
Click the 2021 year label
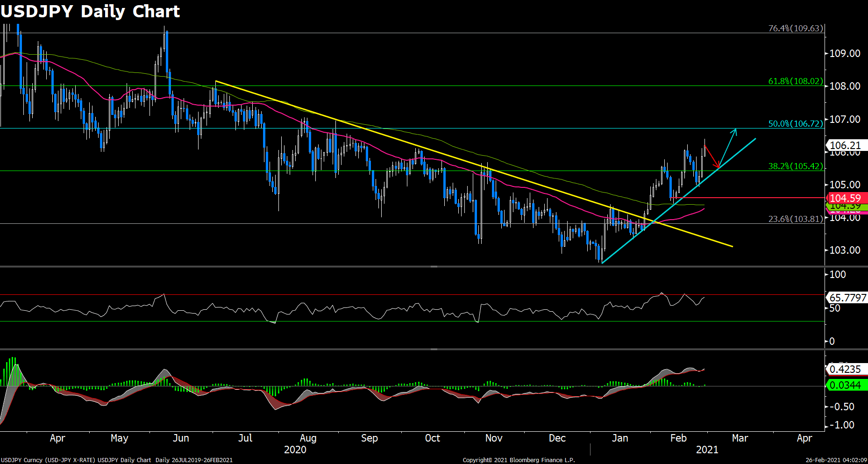point(707,450)
